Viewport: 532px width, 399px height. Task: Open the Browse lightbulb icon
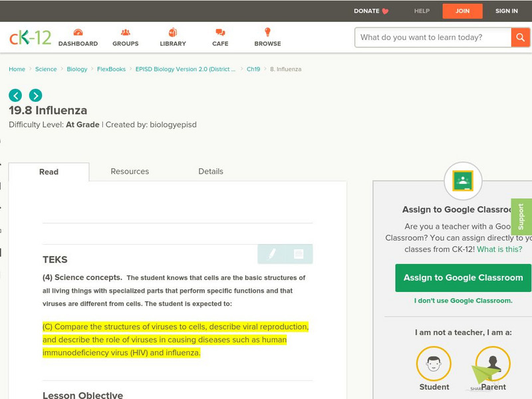tap(267, 33)
